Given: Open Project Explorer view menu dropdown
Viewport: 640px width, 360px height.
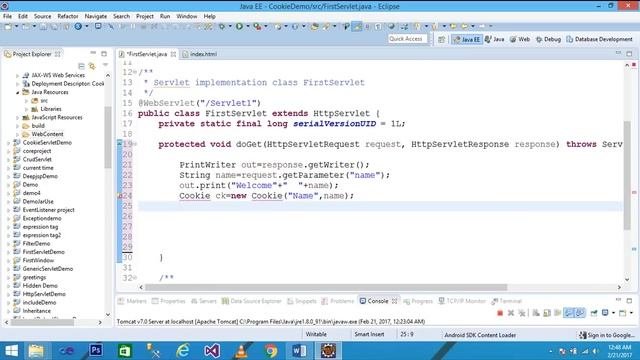Looking at the screenshot, I should (x=105, y=65).
